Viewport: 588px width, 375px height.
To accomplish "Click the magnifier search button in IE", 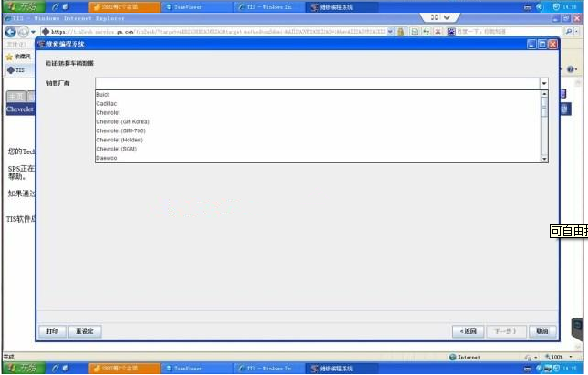I will [x=569, y=32].
